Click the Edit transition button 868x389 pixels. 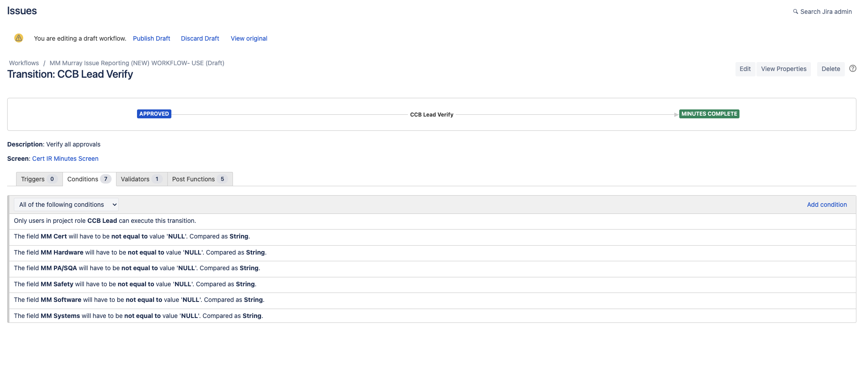coord(745,69)
